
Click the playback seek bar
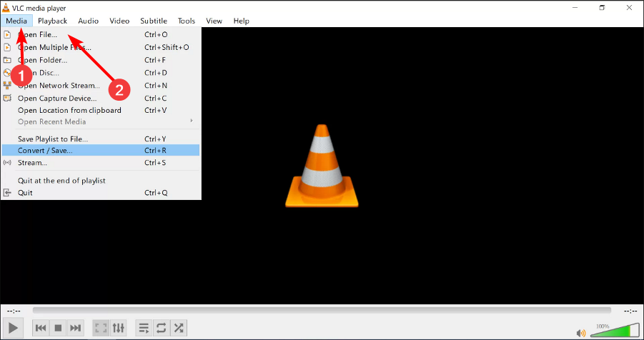pyautogui.click(x=322, y=311)
